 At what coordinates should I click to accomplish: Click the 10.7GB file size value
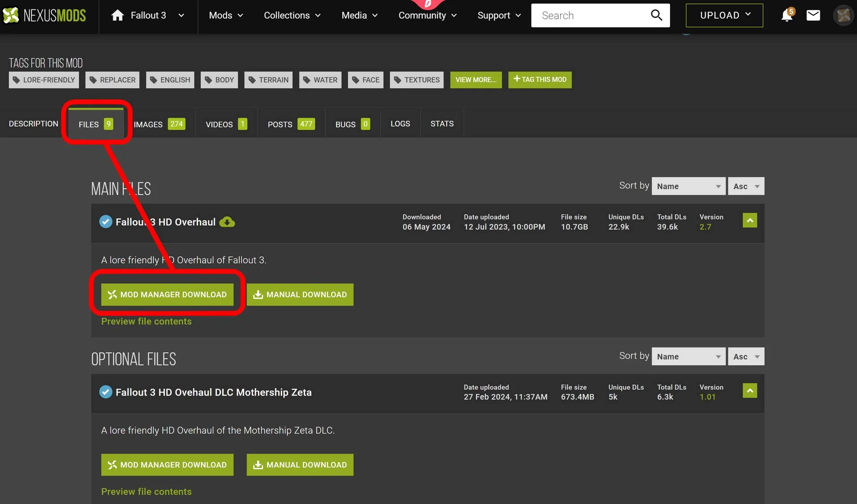[x=574, y=227]
